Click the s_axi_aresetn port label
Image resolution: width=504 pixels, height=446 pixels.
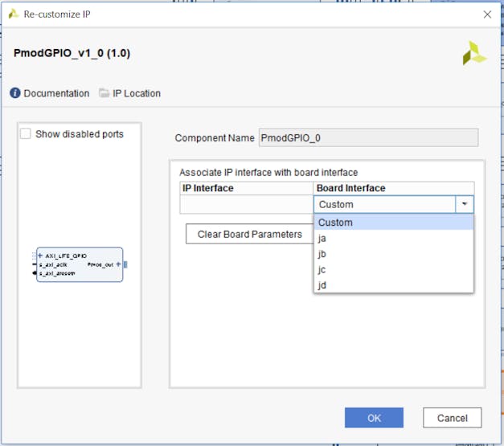(x=57, y=273)
